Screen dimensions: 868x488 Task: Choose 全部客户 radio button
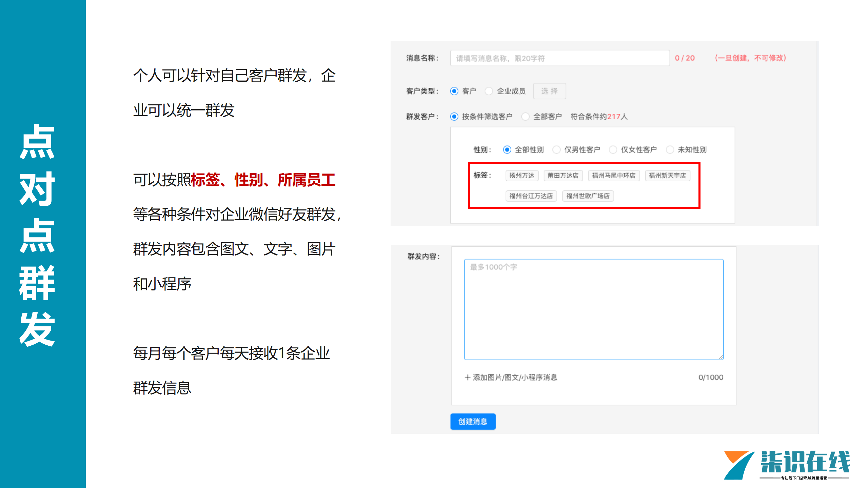[526, 117]
